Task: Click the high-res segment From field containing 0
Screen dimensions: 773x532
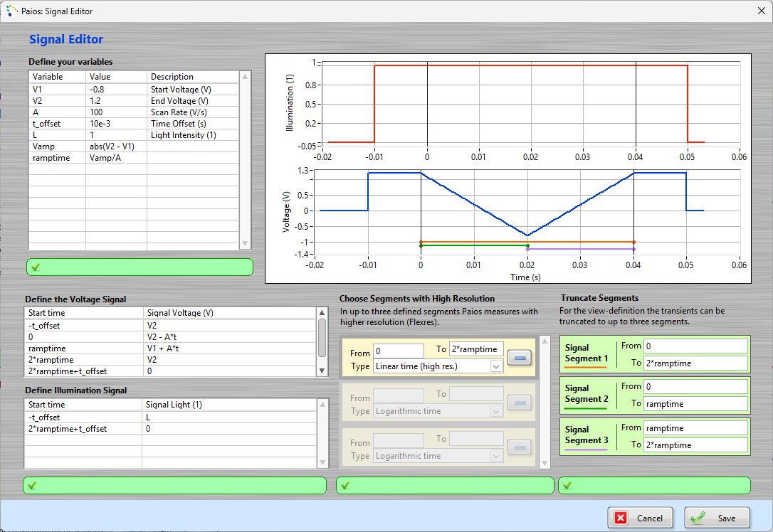Action: pyautogui.click(x=399, y=351)
